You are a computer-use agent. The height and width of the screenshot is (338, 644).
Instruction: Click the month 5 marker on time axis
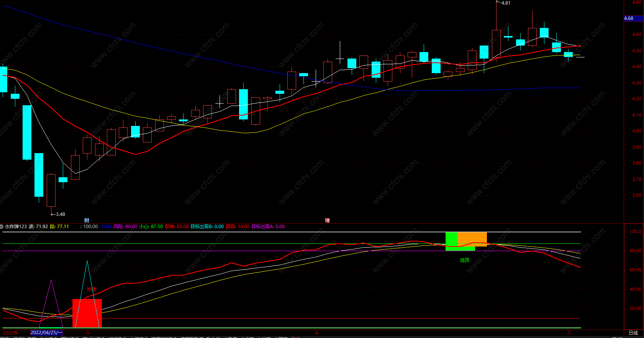[88, 333]
